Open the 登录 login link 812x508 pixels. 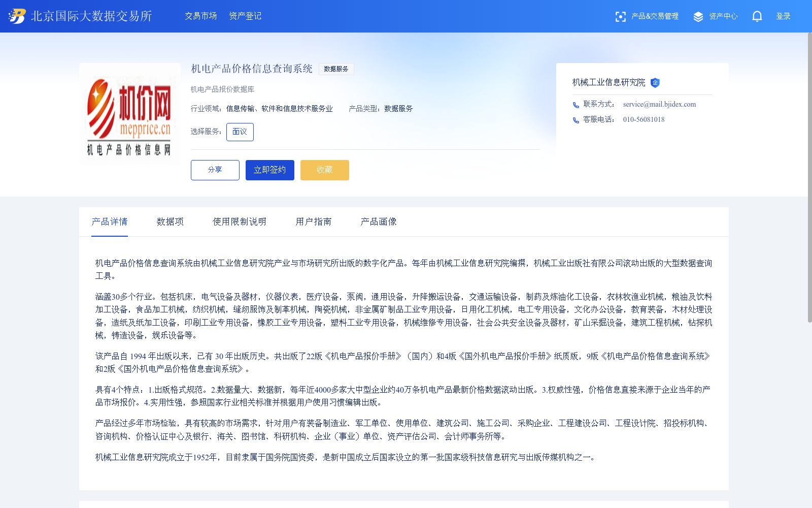point(783,16)
